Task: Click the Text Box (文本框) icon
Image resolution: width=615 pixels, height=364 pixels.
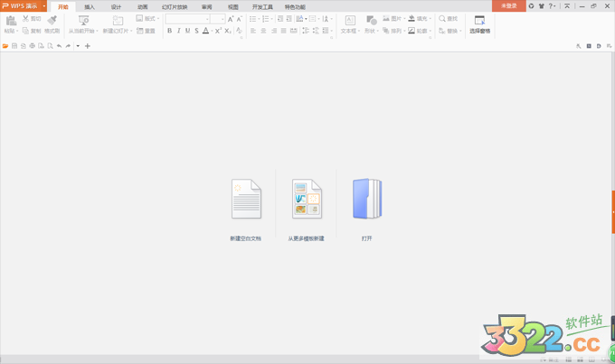Action: 349,20
